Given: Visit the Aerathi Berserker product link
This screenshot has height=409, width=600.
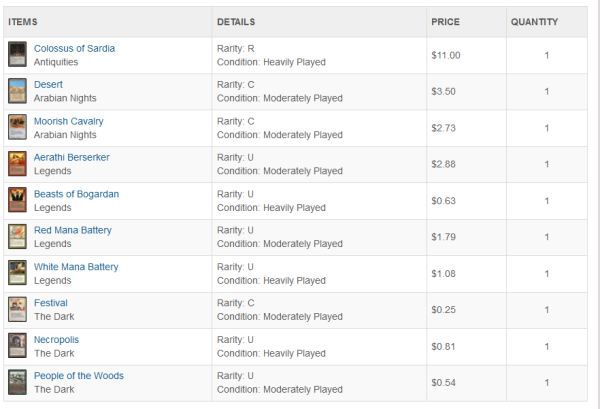Looking at the screenshot, I should coord(71,157).
